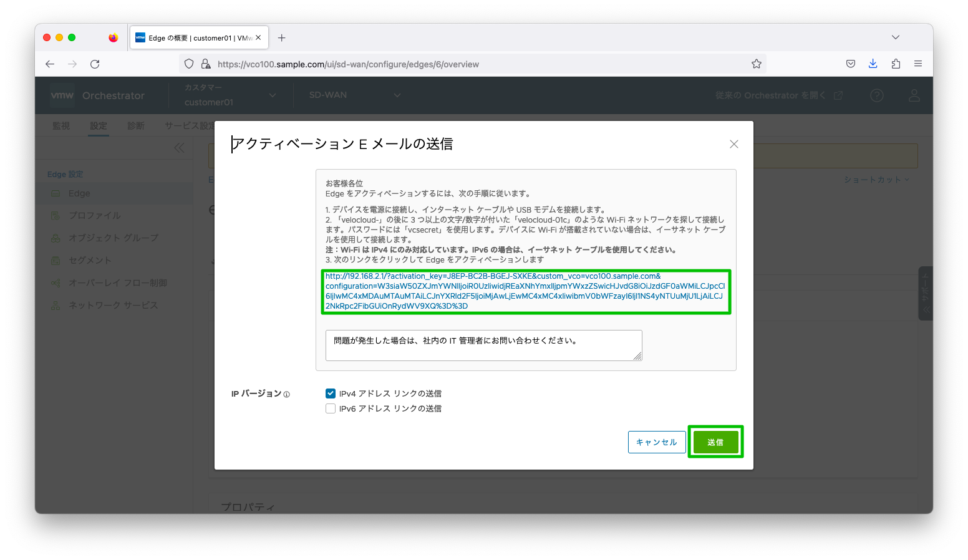Expand the customer01 dropdown
The height and width of the screenshot is (560, 968).
272,95
